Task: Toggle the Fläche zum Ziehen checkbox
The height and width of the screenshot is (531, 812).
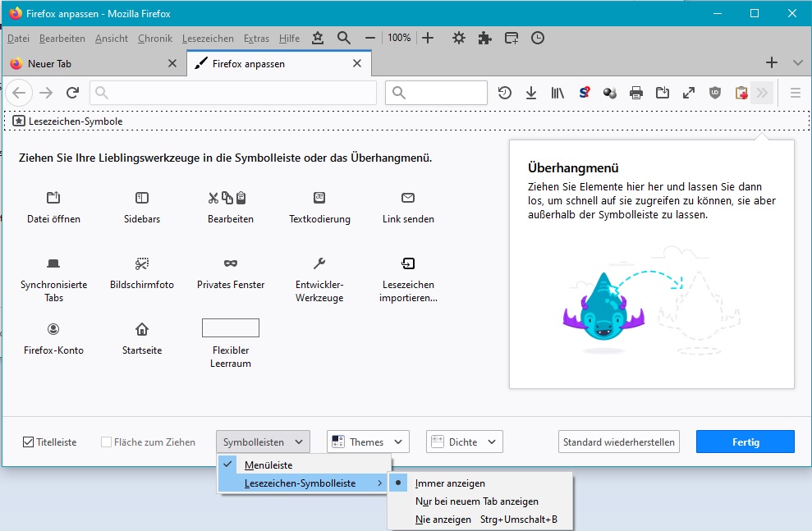Action: [106, 442]
